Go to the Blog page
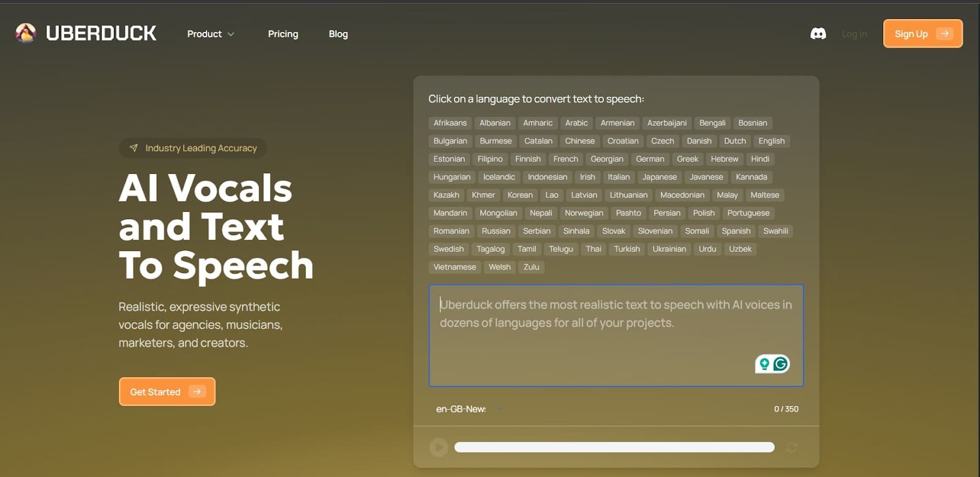Screen dimensions: 980x477 coord(338,34)
